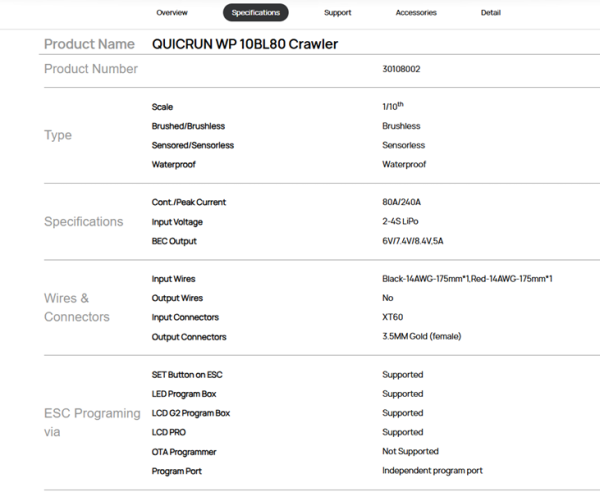The image size is (600, 492).
Task: Click the BEC Output label
Action: 174,241
